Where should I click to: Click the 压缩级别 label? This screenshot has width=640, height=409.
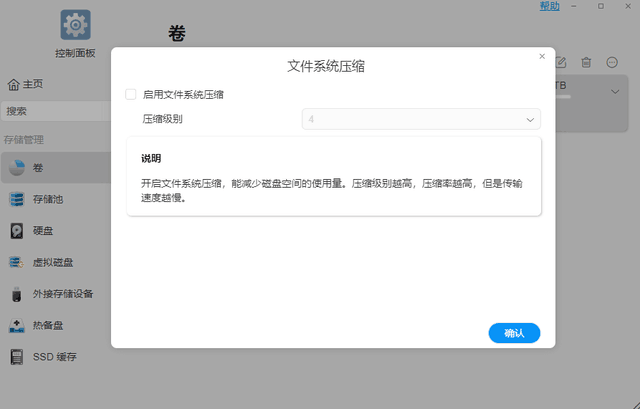[162, 119]
